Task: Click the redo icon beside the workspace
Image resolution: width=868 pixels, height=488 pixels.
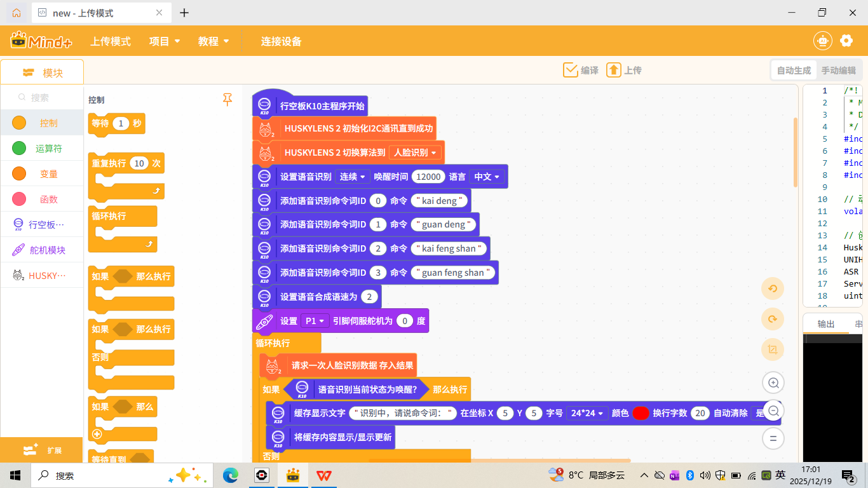Action: (x=773, y=319)
